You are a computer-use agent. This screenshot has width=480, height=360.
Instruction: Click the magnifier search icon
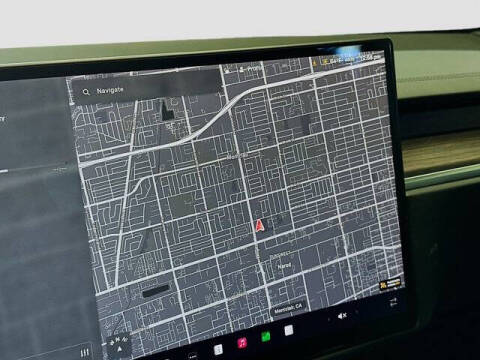coord(86,92)
